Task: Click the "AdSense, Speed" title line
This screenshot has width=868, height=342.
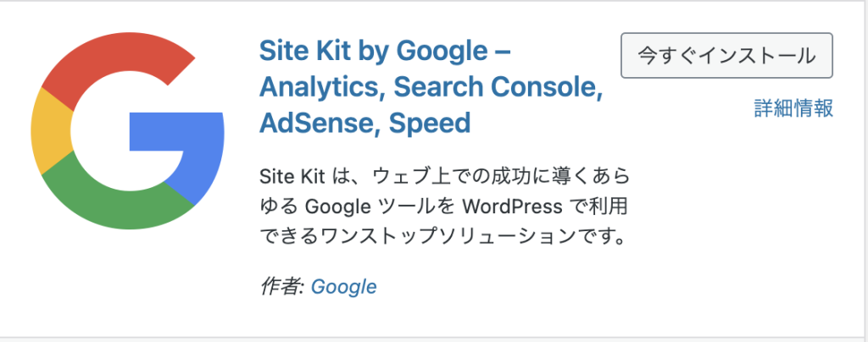Action: click(x=364, y=123)
